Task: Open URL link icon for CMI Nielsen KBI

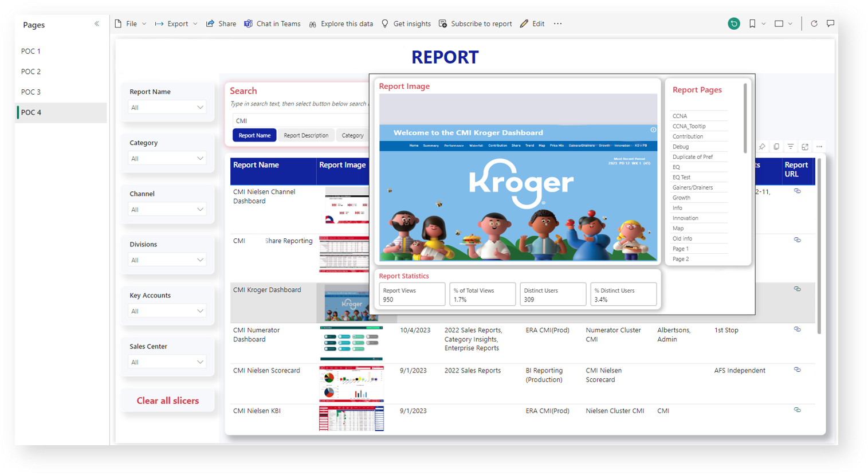Action: (x=797, y=410)
